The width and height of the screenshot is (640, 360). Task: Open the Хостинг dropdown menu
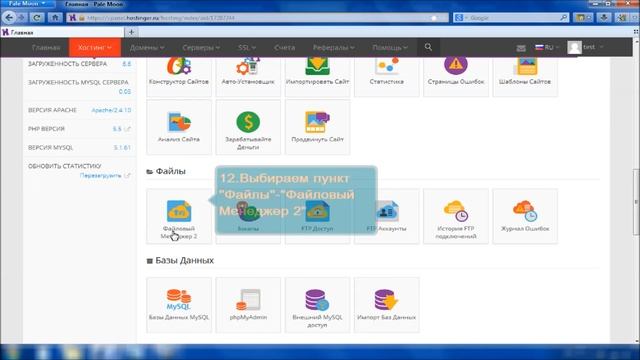click(x=95, y=47)
